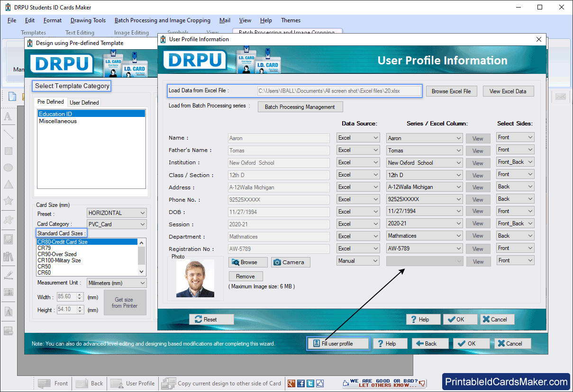Click the card sizes list scrollbar
Image resolution: width=573 pixels, height=392 pixels.
coord(142,257)
